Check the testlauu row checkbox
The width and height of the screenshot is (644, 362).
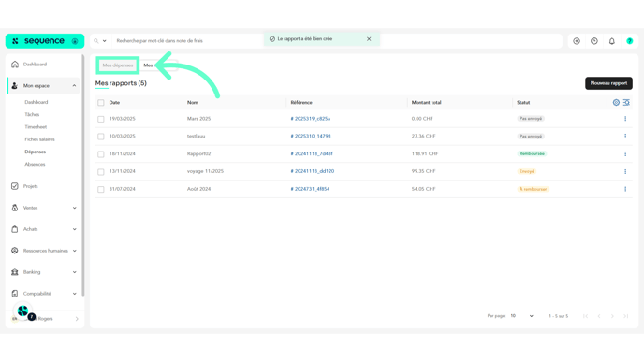tap(101, 137)
